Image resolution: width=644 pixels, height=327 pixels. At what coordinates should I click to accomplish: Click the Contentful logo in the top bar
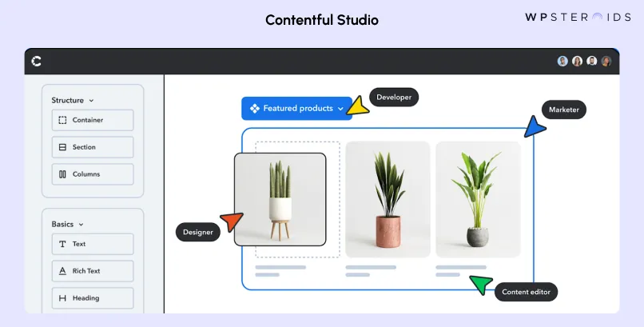(x=36, y=62)
